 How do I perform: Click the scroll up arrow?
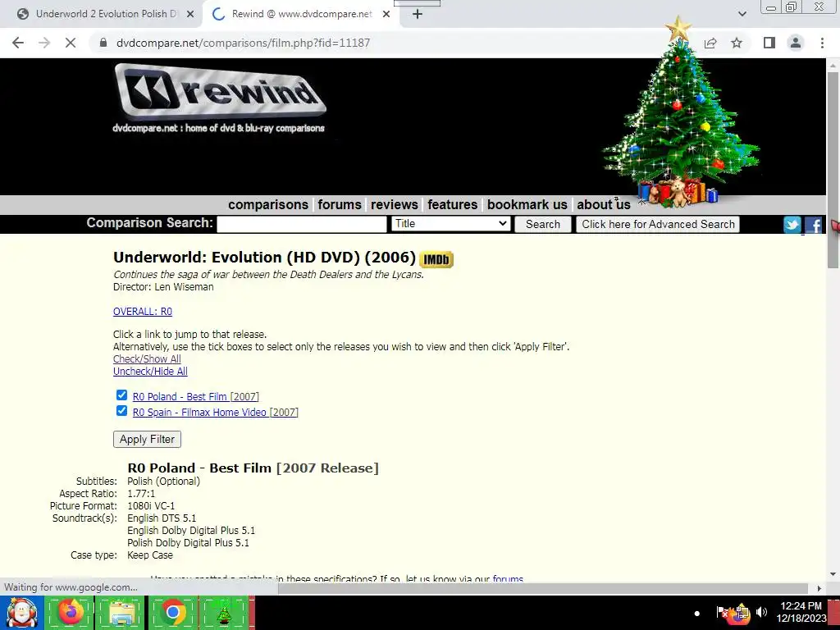(x=833, y=65)
